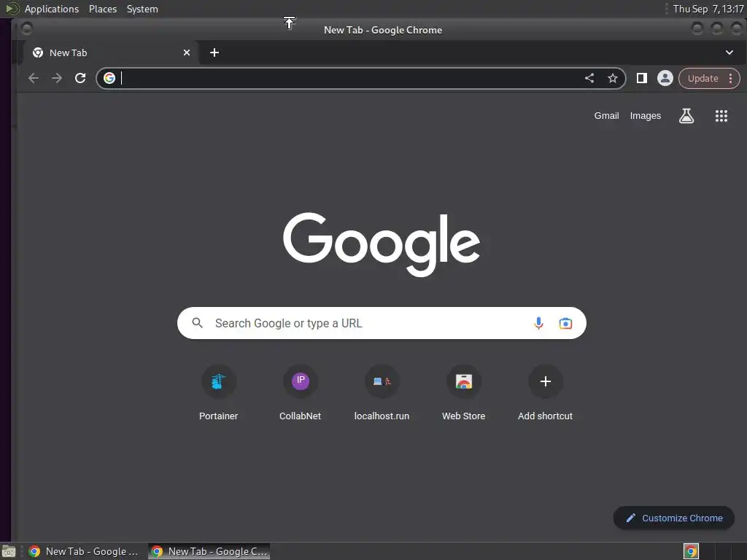This screenshot has width=747, height=560.
Task: Click the Update button in Chrome toolbar
Action: click(703, 79)
